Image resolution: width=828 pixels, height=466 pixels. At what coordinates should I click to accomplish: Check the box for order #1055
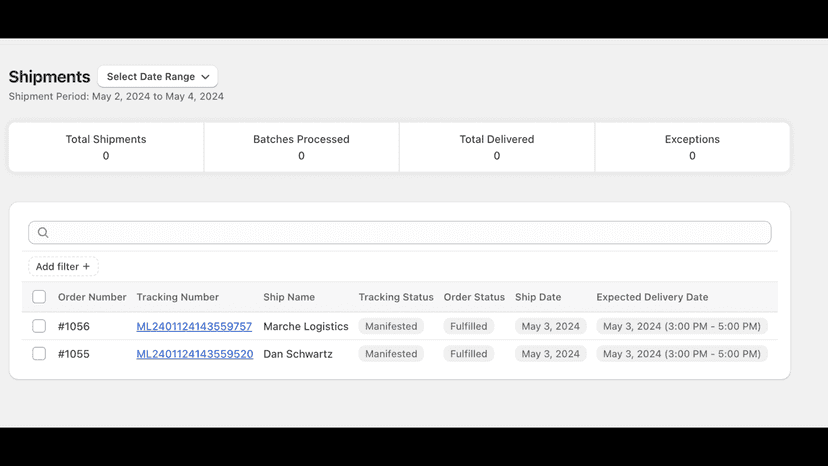[x=39, y=353]
